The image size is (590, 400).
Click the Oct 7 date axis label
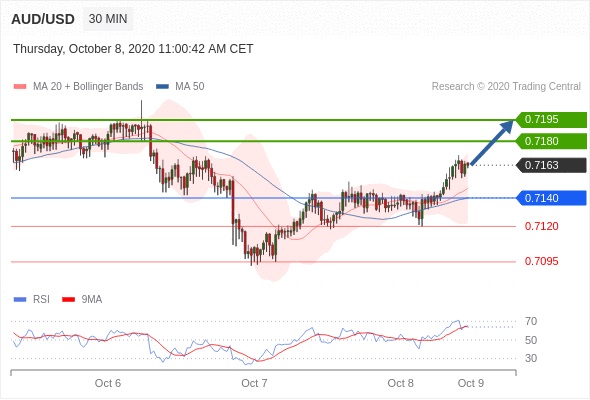pos(254,383)
